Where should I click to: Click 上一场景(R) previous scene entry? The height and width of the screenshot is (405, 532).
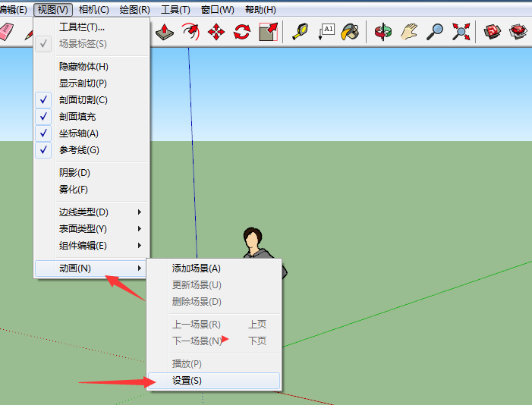pos(214,325)
